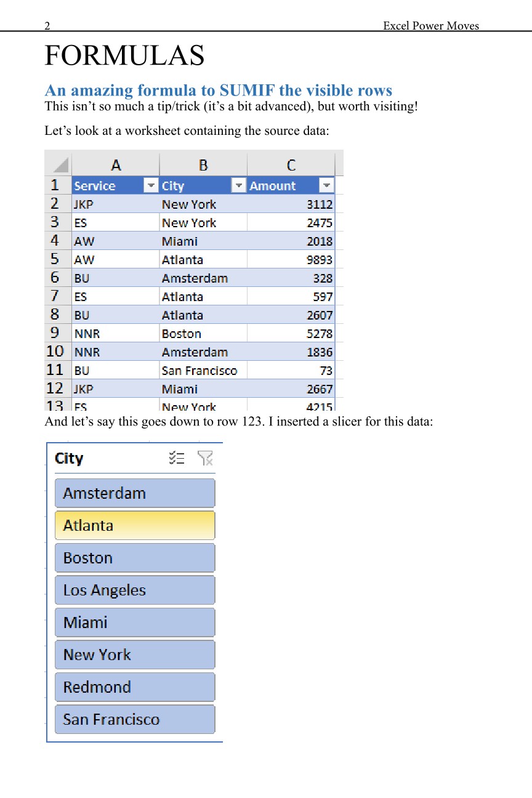Viewport: 532px width, 798px height.
Task: Open the Amount column filter dropdown
Action: [x=326, y=186]
